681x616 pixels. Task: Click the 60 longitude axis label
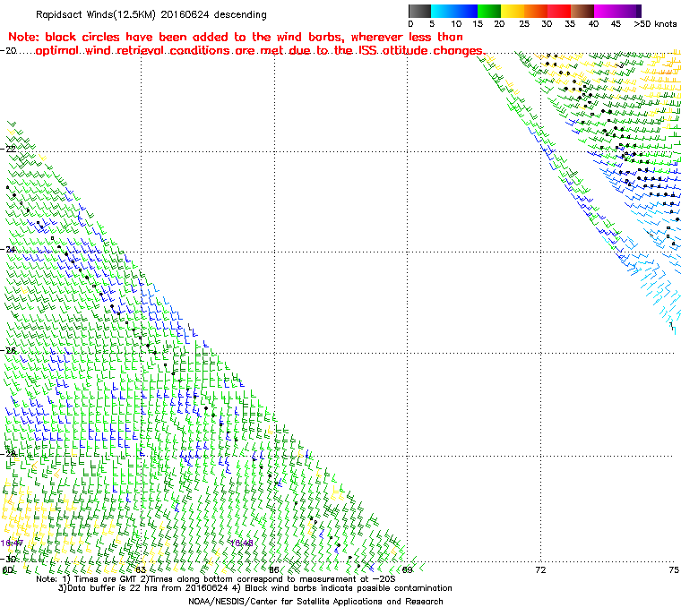coord(8,569)
